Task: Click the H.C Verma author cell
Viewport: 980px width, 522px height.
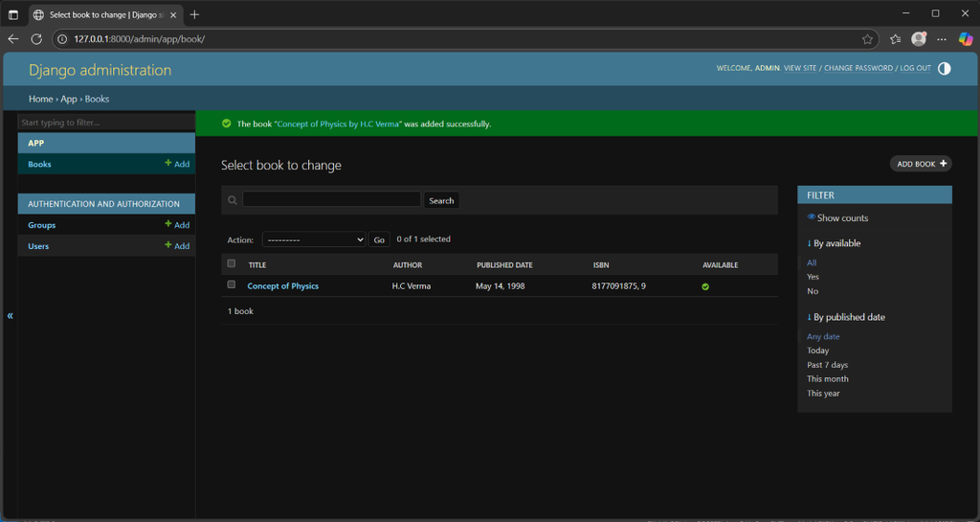Action: coord(412,286)
